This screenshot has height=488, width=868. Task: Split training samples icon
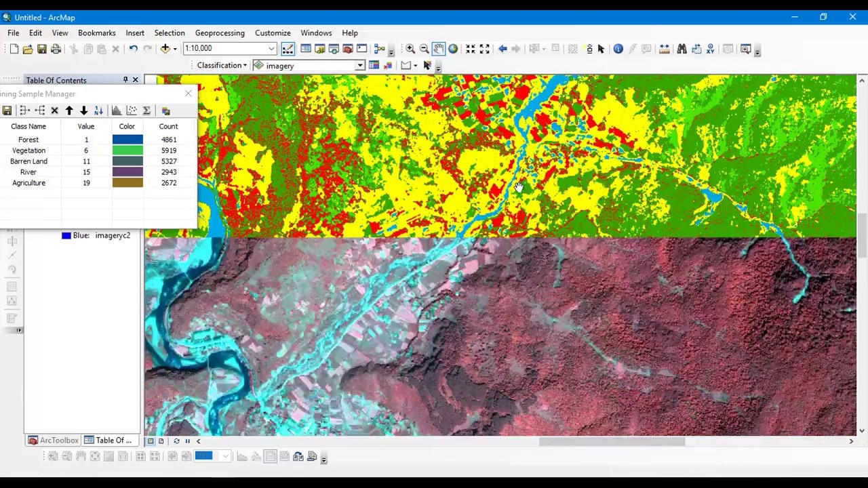[x=39, y=110]
